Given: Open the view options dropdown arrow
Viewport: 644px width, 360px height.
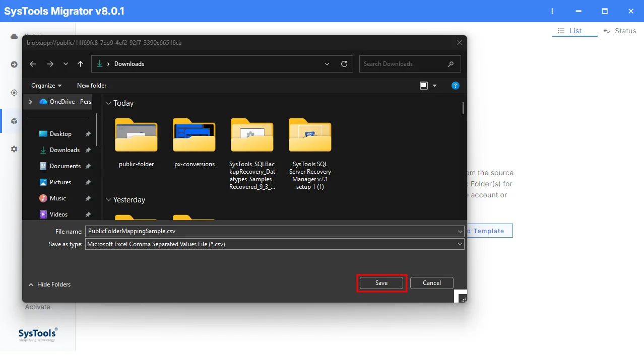Looking at the screenshot, I should point(435,86).
